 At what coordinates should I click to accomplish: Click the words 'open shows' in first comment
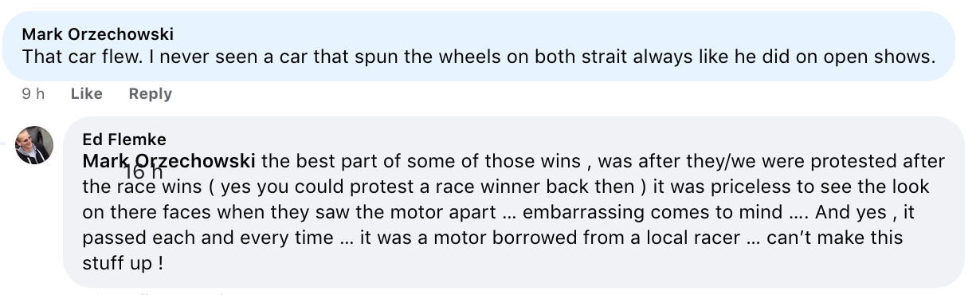click(x=887, y=57)
